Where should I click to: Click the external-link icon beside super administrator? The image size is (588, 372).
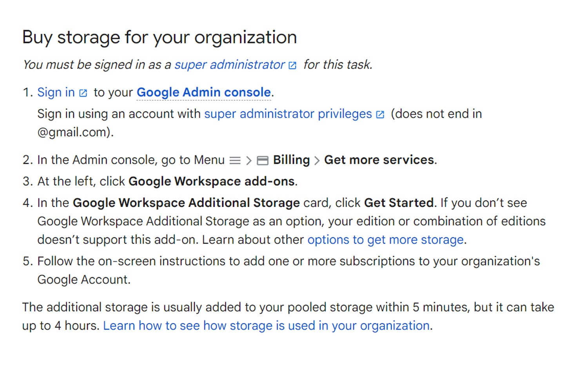click(x=292, y=65)
